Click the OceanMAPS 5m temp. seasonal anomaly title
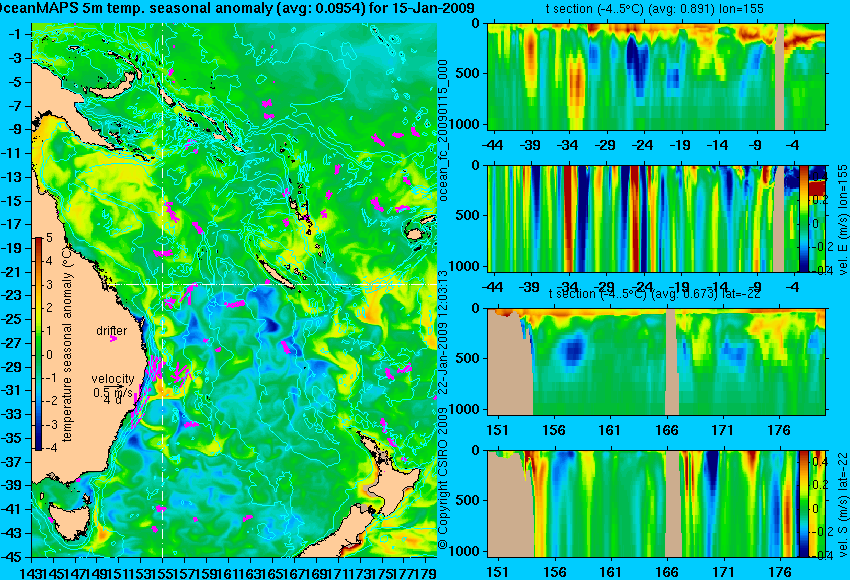 pos(237,8)
